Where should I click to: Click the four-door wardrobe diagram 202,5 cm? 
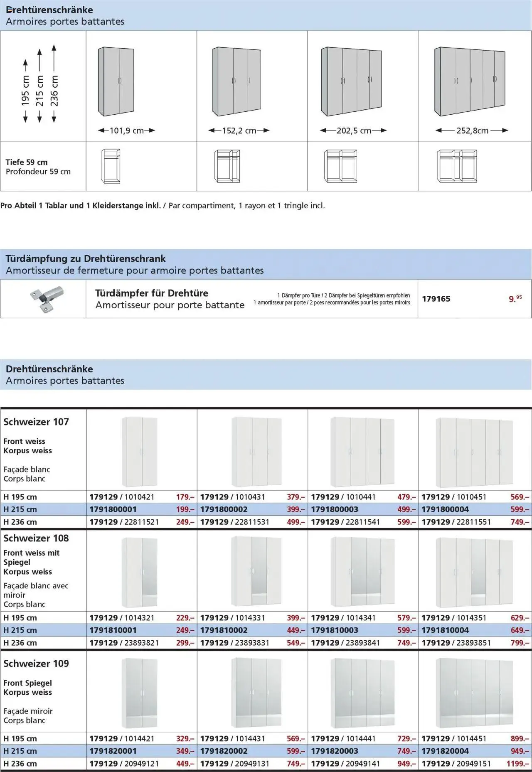pyautogui.click(x=351, y=81)
